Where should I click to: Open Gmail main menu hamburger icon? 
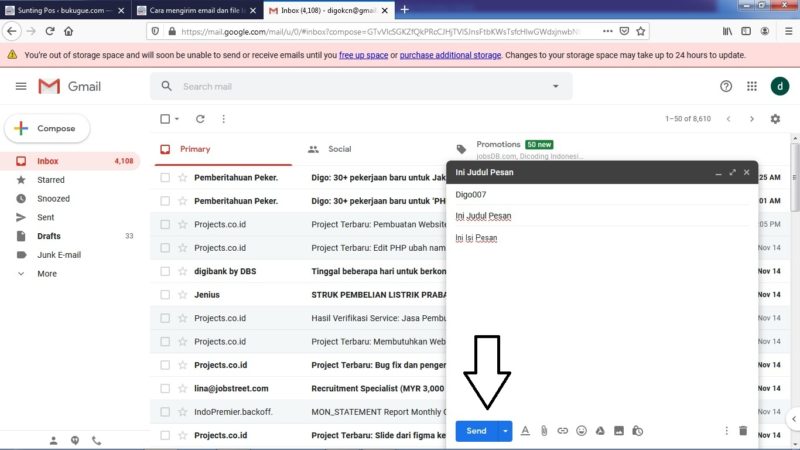(21, 86)
